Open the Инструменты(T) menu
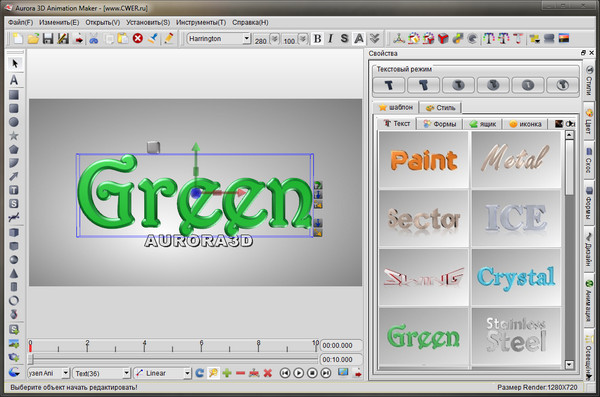The width and height of the screenshot is (600, 397). point(201,23)
